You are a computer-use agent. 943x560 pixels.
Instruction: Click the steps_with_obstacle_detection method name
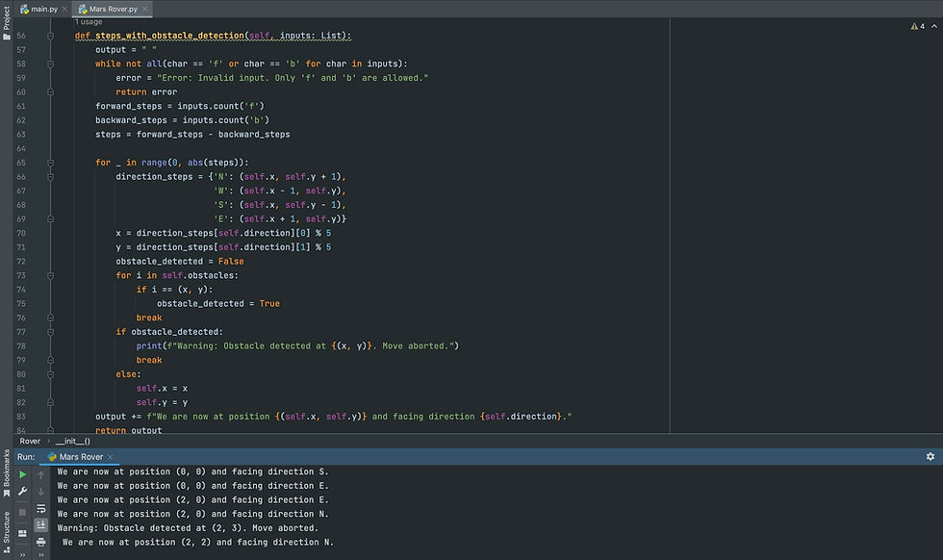coord(169,37)
